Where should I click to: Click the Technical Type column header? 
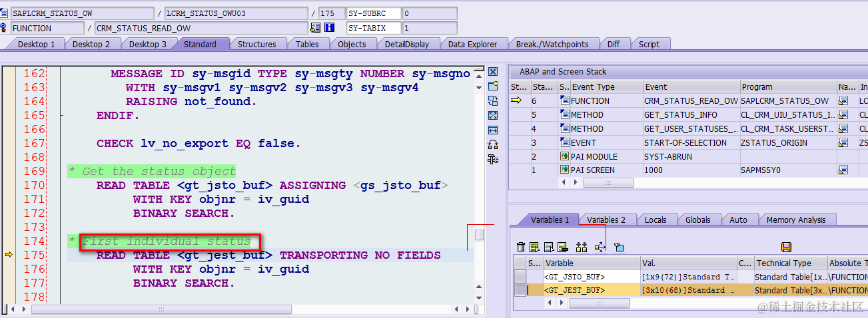[x=790, y=263]
